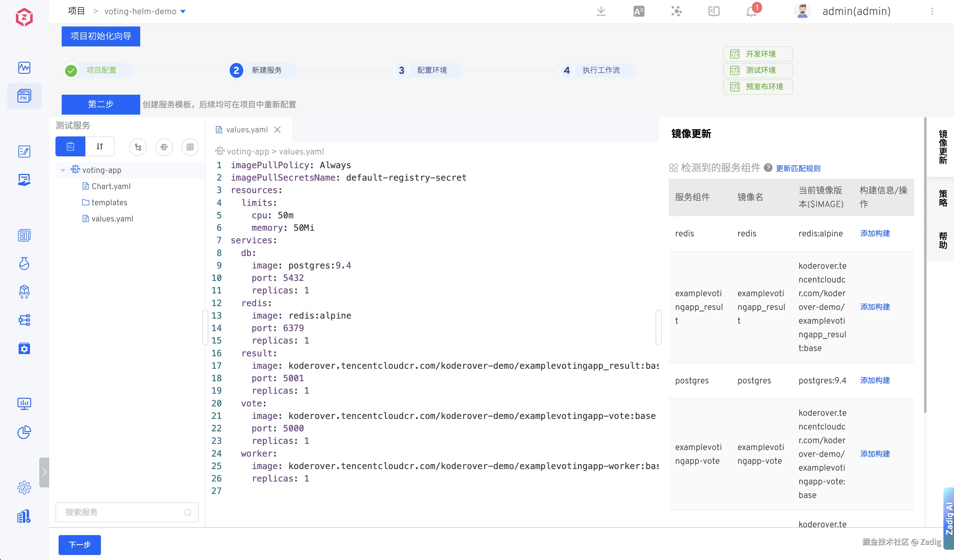Close the values.yaml tab

click(278, 130)
